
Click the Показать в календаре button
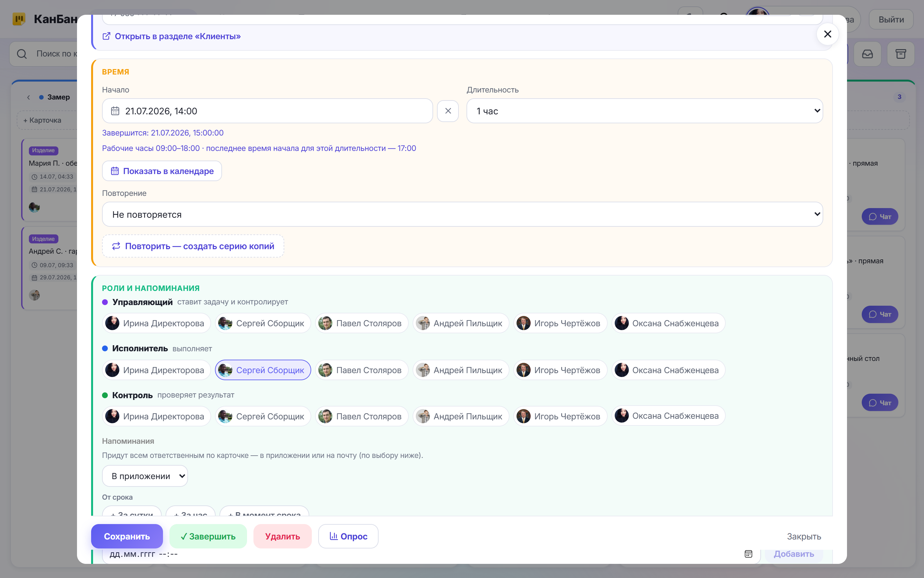click(x=162, y=171)
